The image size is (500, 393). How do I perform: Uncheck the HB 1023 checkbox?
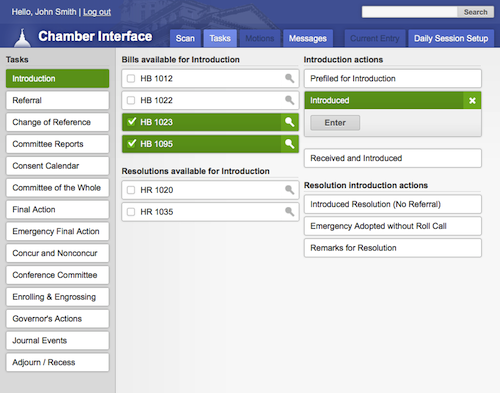(x=132, y=121)
